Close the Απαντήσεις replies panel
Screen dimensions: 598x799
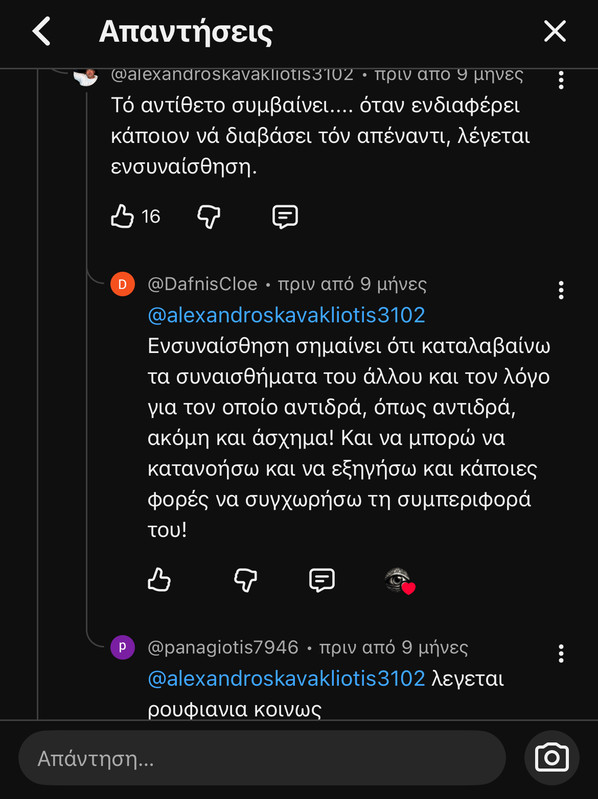pos(555,31)
